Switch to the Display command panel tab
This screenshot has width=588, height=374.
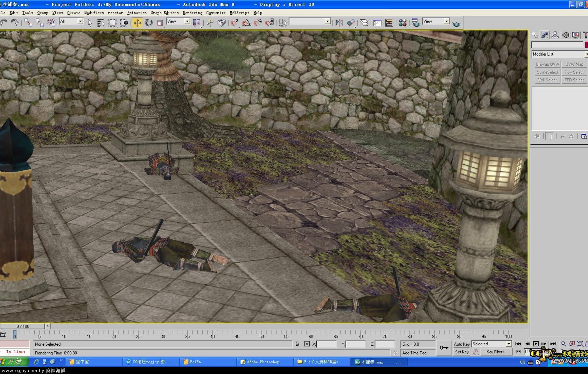tap(576, 35)
